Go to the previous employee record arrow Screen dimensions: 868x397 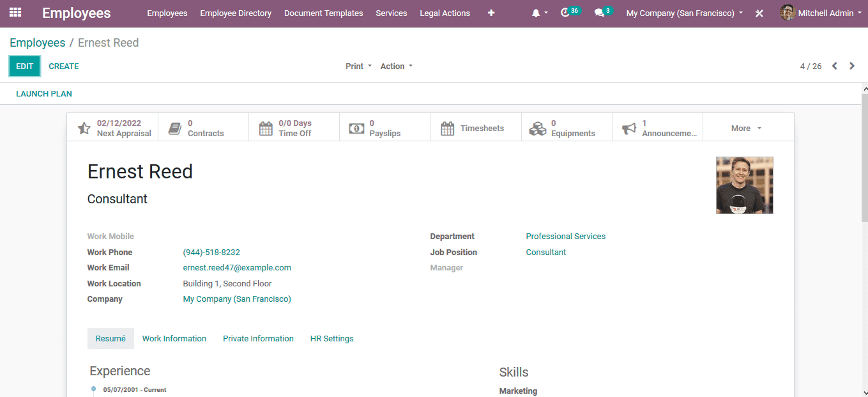tap(834, 66)
